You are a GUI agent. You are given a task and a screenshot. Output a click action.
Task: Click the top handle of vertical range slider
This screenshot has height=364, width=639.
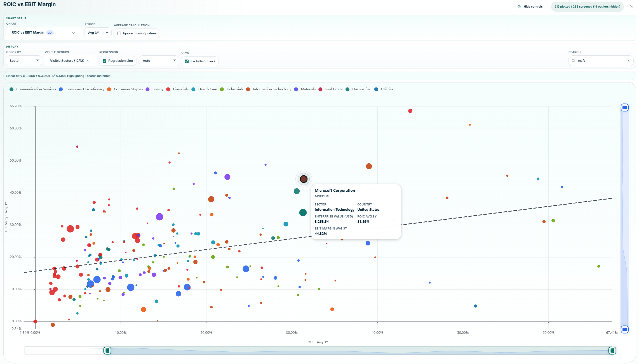tap(625, 108)
